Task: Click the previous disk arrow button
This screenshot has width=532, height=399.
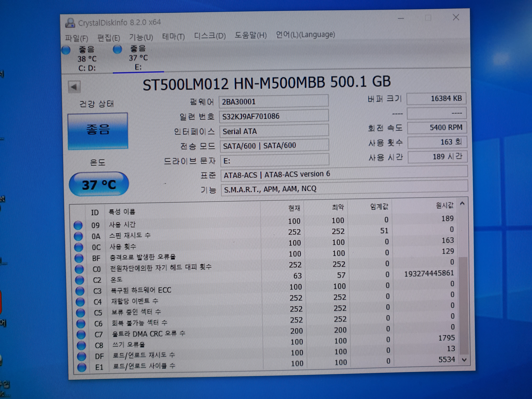Action: point(74,87)
